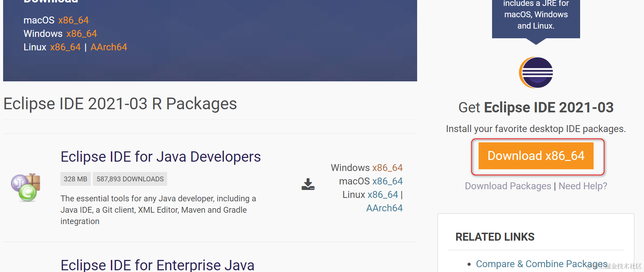Click the Eclipse logo icon
Viewport: 644px width, 272px height.
tap(536, 73)
